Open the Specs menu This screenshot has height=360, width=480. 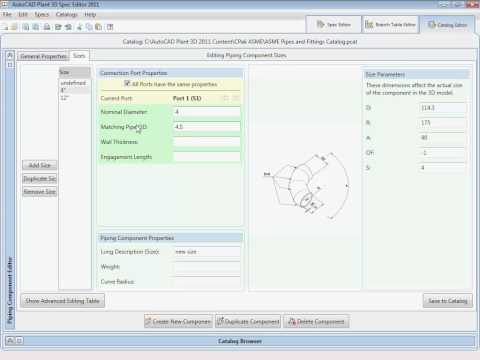pos(42,14)
